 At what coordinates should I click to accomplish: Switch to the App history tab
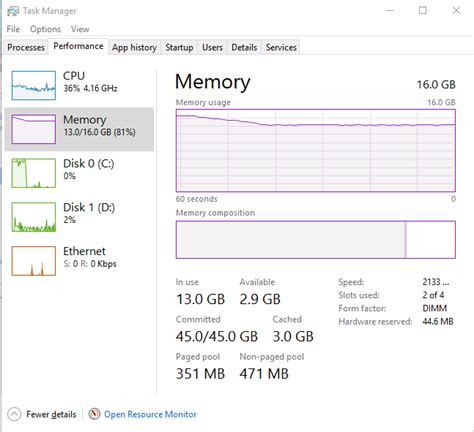[134, 47]
